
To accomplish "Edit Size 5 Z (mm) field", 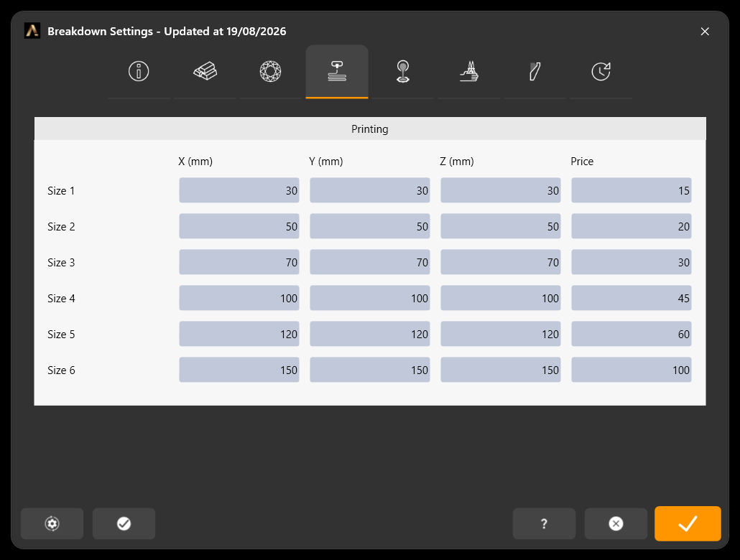I will (501, 334).
